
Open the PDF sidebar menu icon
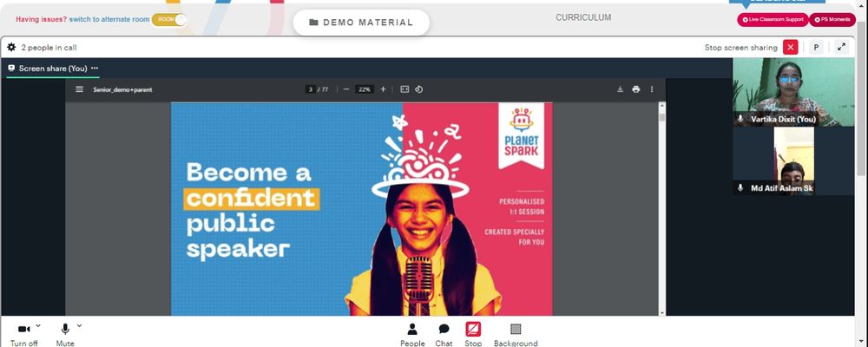point(80,89)
